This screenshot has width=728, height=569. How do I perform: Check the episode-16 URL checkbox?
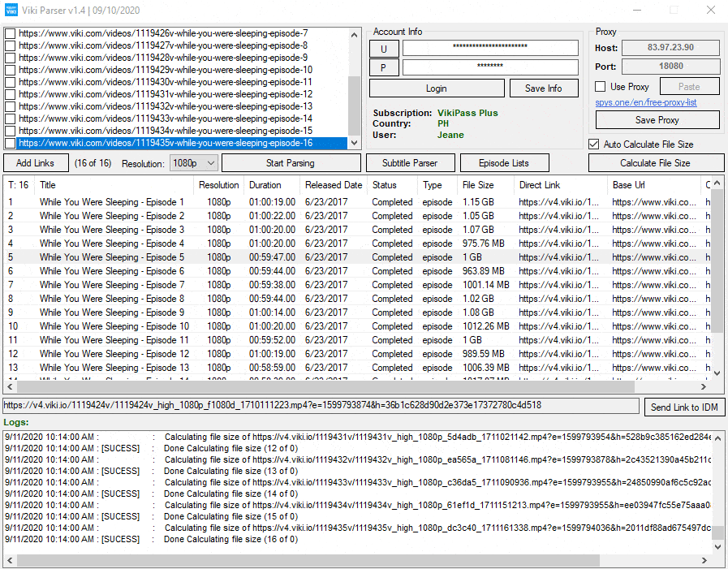[x=10, y=143]
